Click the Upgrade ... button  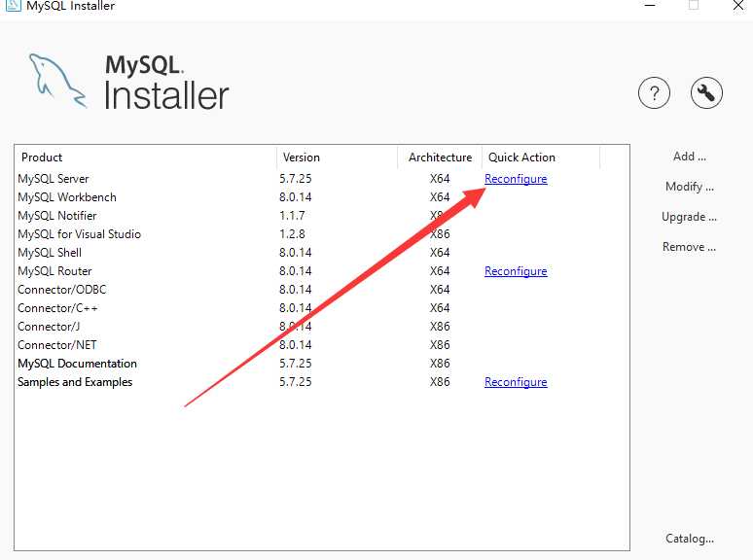(x=689, y=217)
